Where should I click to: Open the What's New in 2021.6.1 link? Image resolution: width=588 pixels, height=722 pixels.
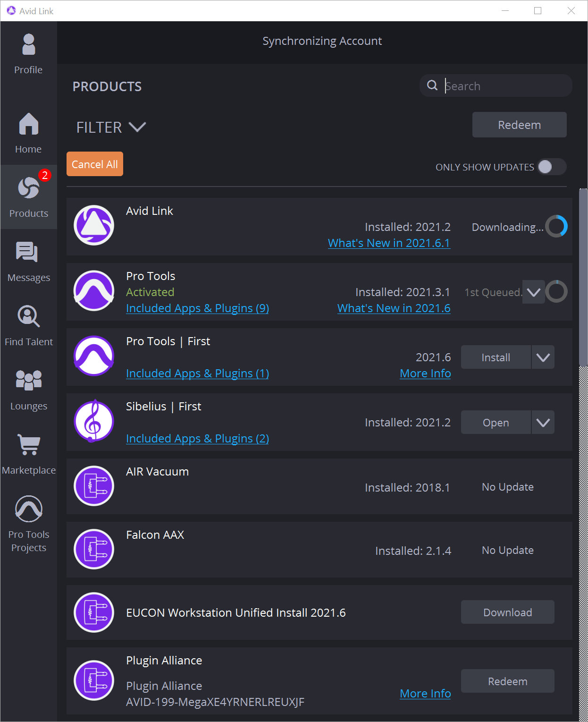click(389, 243)
